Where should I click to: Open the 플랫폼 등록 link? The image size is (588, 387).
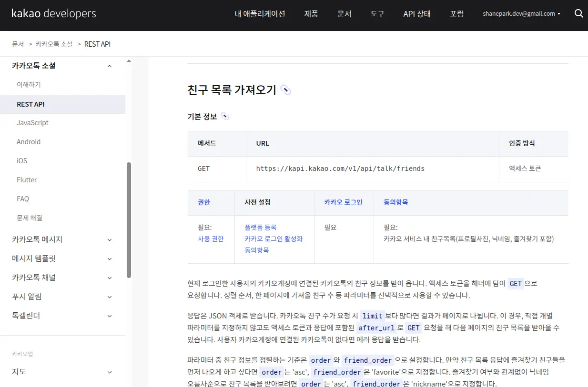[261, 228]
